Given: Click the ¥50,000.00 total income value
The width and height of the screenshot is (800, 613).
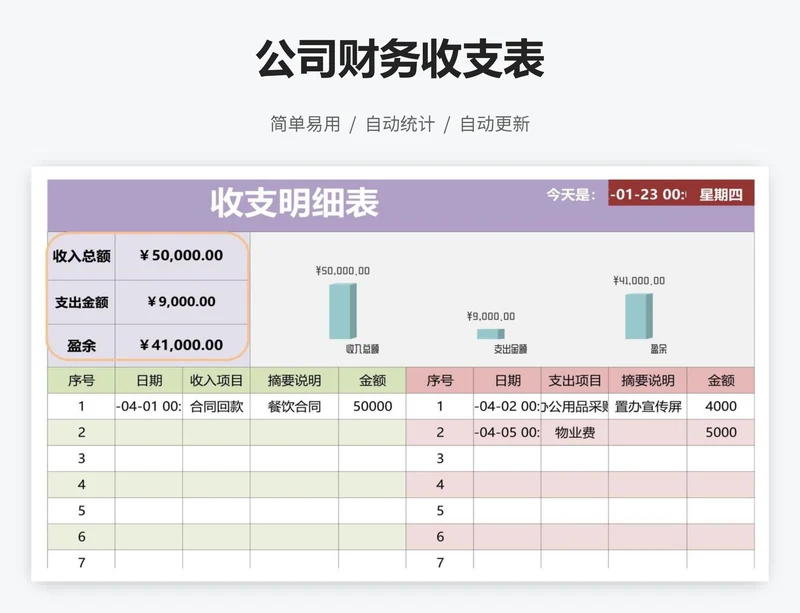Looking at the screenshot, I should point(182,256).
